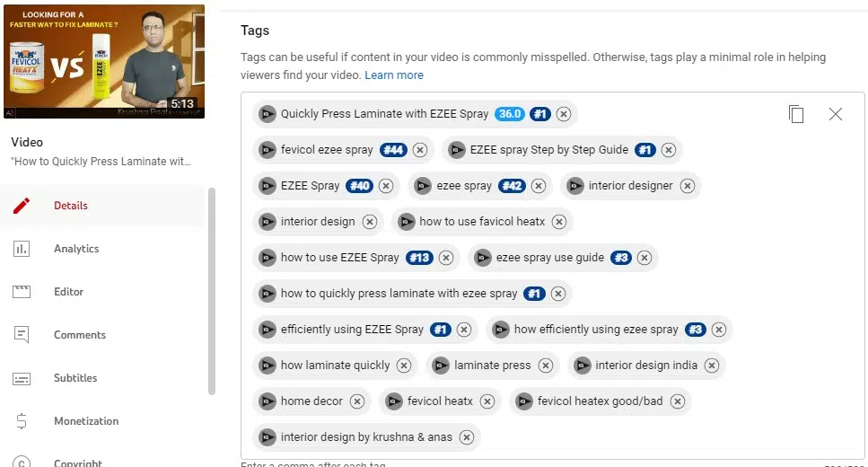
Task: Click the 36.0 score badge on first tag
Action: click(x=510, y=114)
